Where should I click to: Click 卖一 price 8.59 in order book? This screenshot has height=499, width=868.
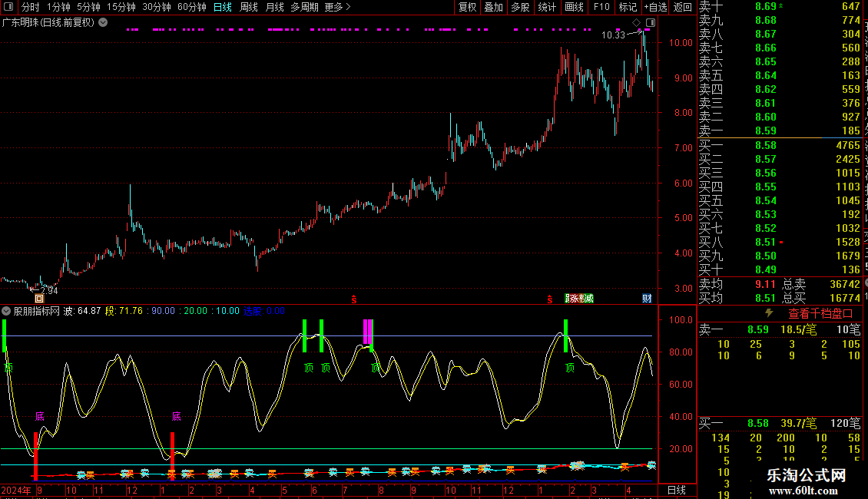766,131
